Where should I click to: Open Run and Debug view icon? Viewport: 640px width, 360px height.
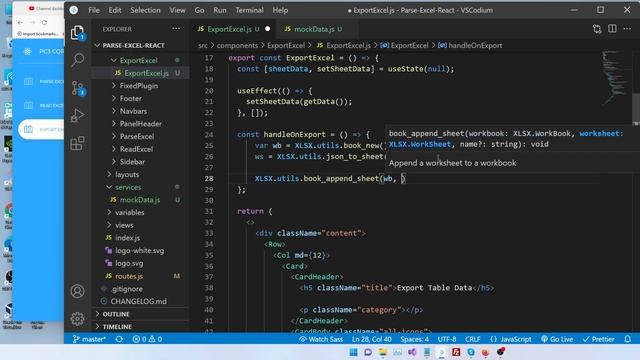(x=78, y=116)
